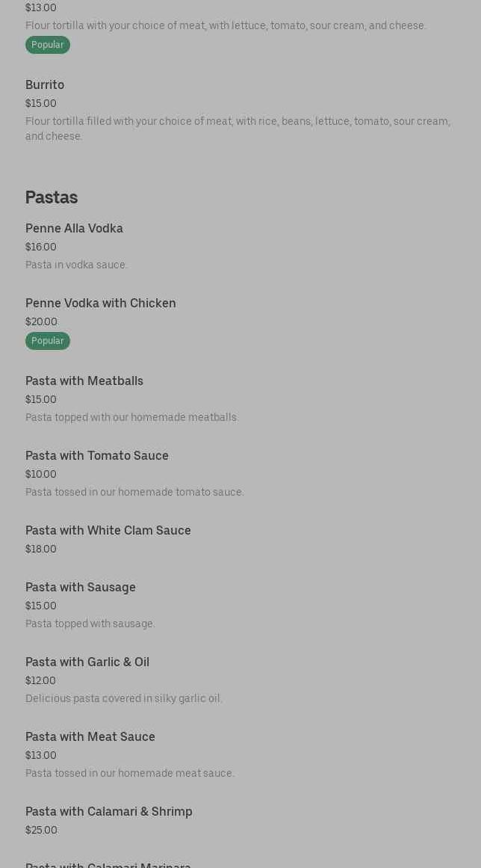
Task: Click the silky garlic oil description text
Action: pyautogui.click(x=124, y=699)
